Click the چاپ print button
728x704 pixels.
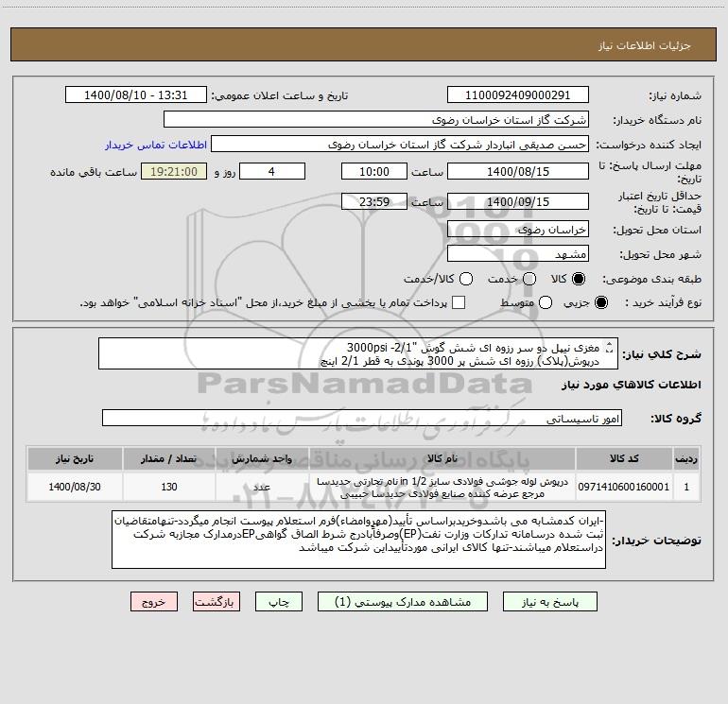[x=279, y=602]
